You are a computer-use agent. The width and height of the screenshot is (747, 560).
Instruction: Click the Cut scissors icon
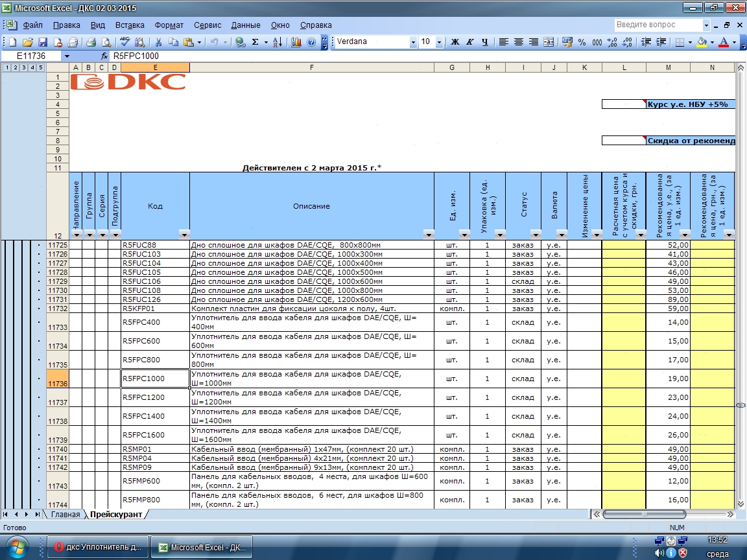(159, 42)
